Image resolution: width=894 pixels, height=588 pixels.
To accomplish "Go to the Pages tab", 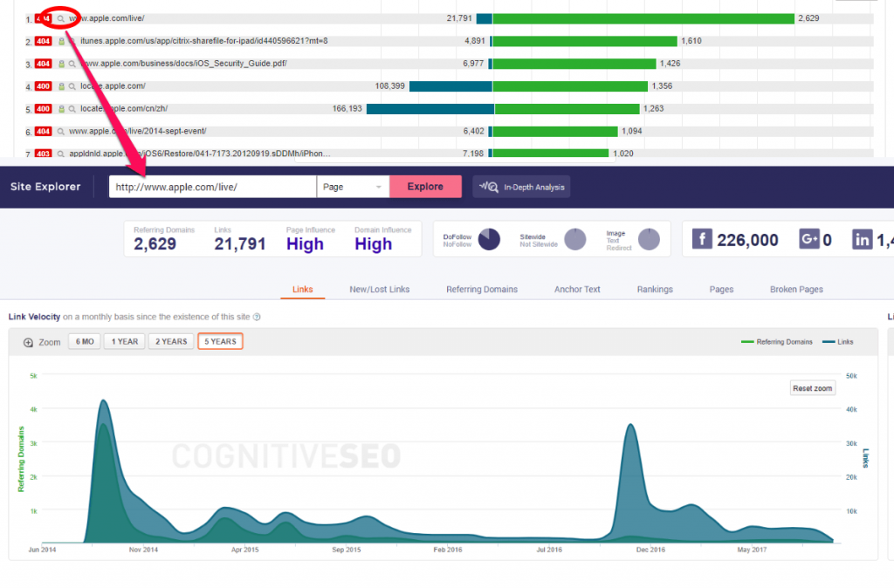I will (721, 290).
